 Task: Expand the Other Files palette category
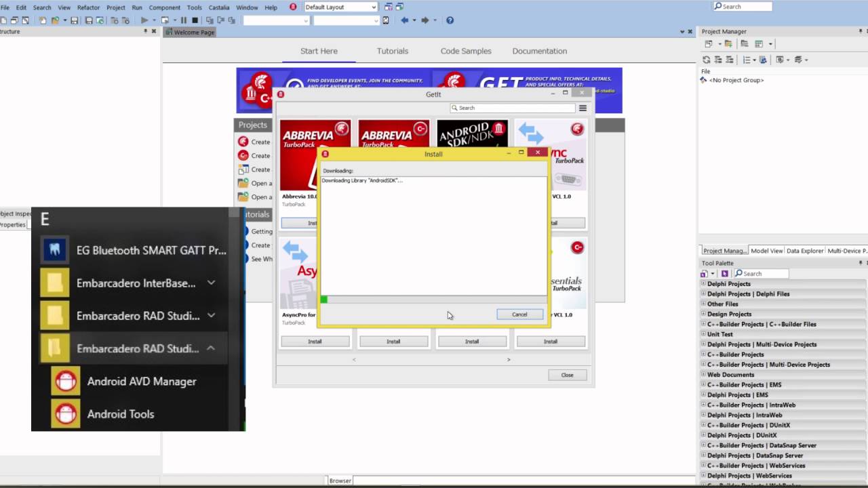click(x=703, y=304)
